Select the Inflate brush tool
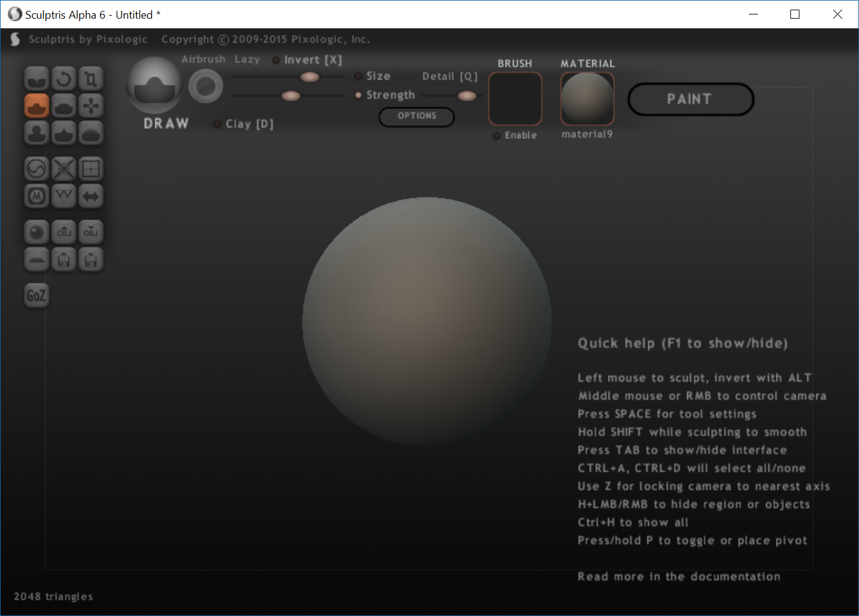The height and width of the screenshot is (616, 859). (37, 132)
